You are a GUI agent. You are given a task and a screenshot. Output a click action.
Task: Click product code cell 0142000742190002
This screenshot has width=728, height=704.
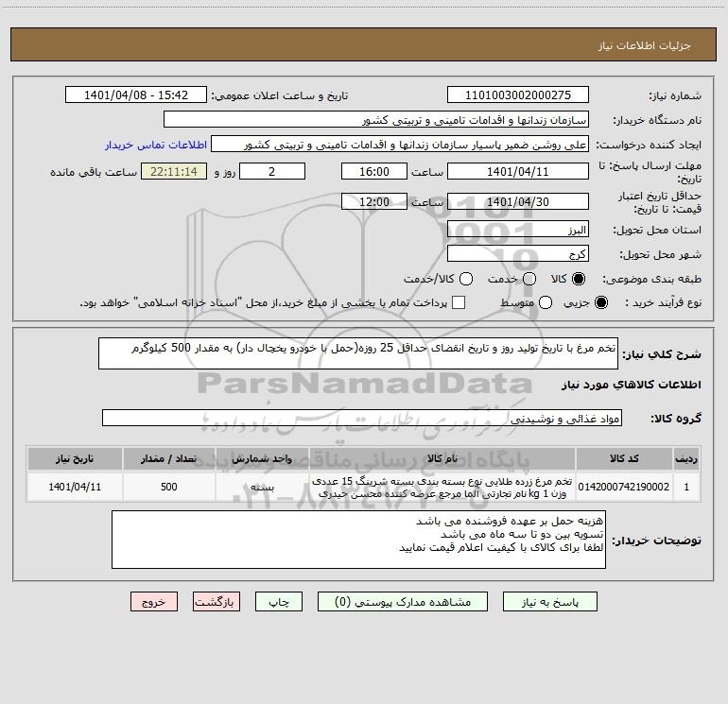point(624,487)
